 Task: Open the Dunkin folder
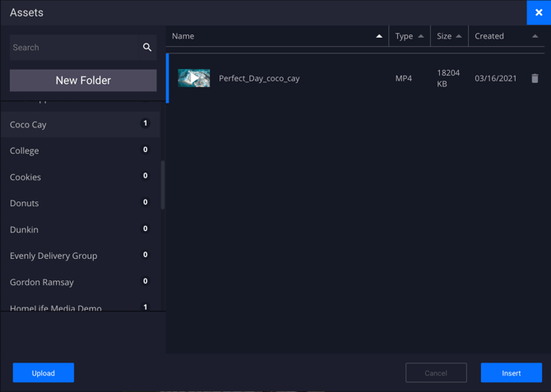pyautogui.click(x=80, y=229)
